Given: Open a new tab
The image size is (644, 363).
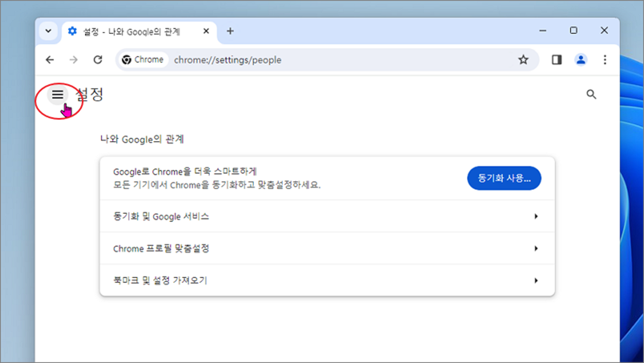Looking at the screenshot, I should pyautogui.click(x=230, y=31).
